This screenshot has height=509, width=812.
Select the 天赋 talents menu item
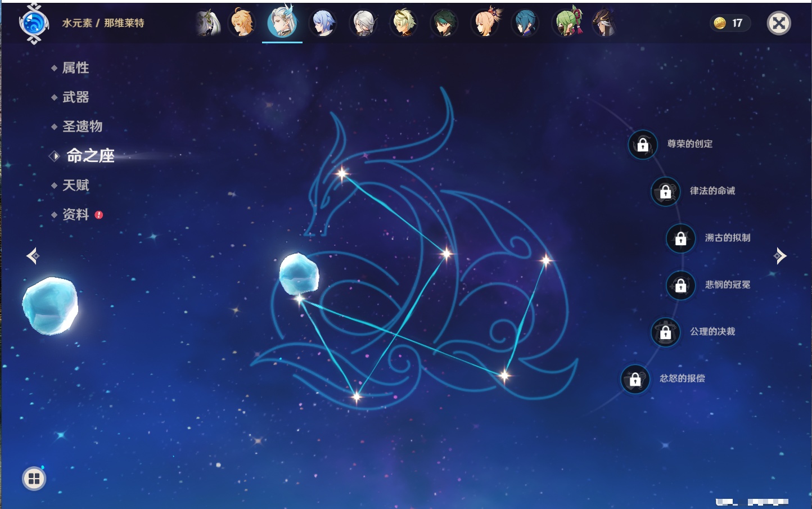pos(75,185)
